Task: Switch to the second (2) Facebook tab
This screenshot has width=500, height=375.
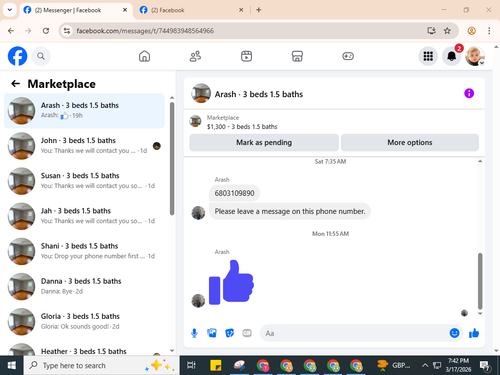Action: point(192,10)
